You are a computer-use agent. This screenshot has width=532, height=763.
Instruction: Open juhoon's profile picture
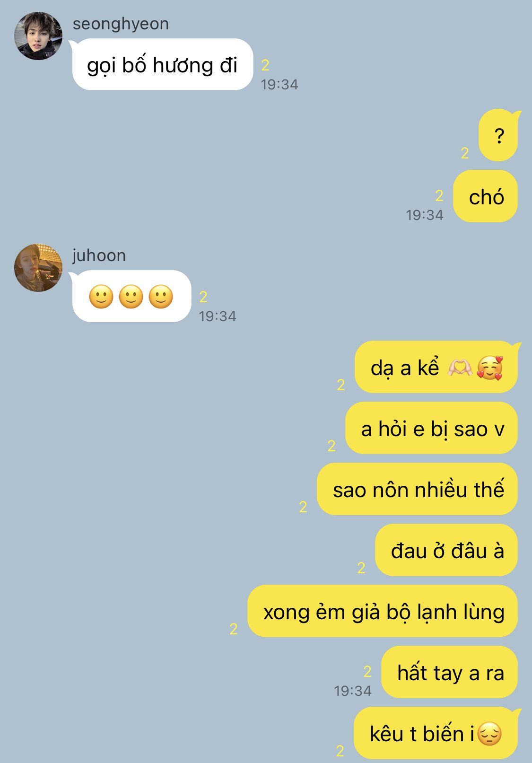tap(38, 268)
